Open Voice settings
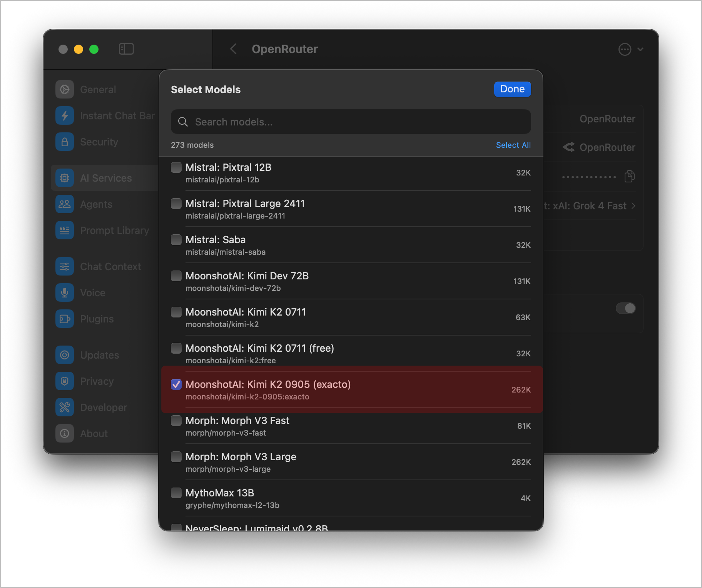Screen dimensions: 702x588 coord(93,293)
